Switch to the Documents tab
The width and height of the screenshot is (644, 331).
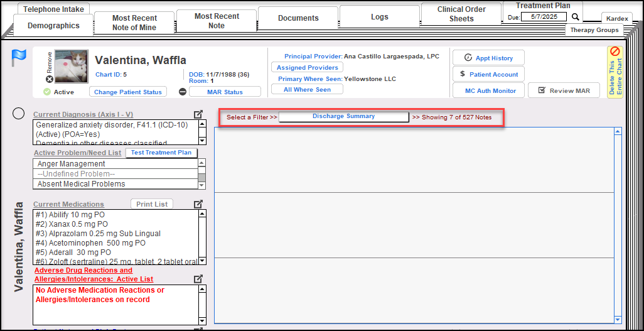(298, 18)
